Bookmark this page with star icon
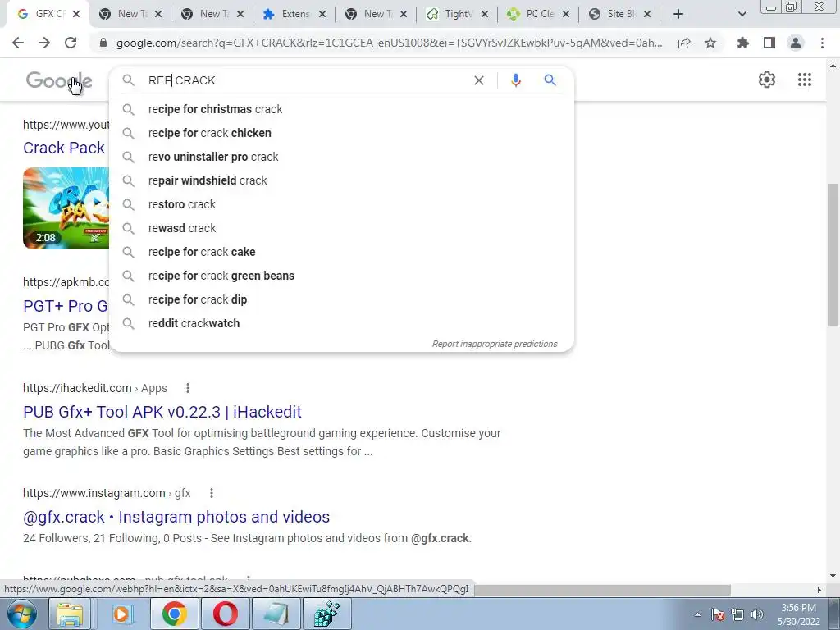The image size is (840, 630). coord(710,43)
